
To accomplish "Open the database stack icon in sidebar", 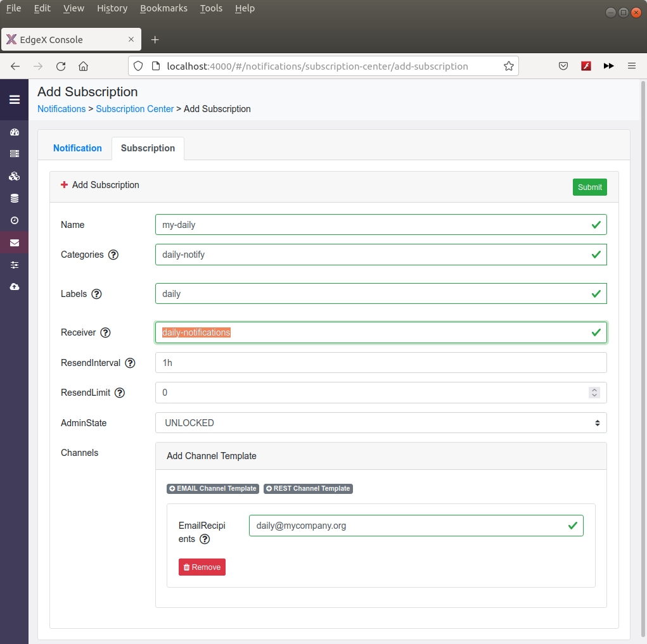I will tap(15, 198).
